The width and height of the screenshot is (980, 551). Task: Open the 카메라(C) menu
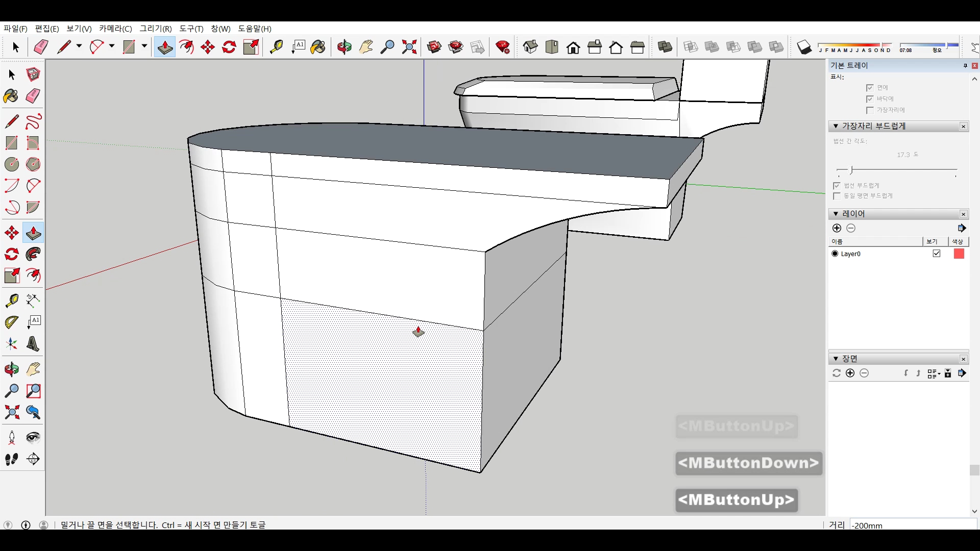pos(115,29)
